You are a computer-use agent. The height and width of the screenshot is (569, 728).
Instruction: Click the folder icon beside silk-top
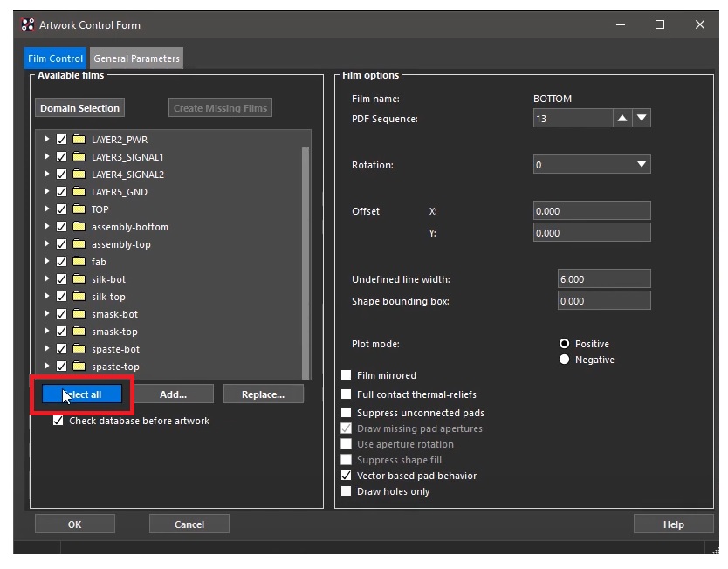click(79, 297)
